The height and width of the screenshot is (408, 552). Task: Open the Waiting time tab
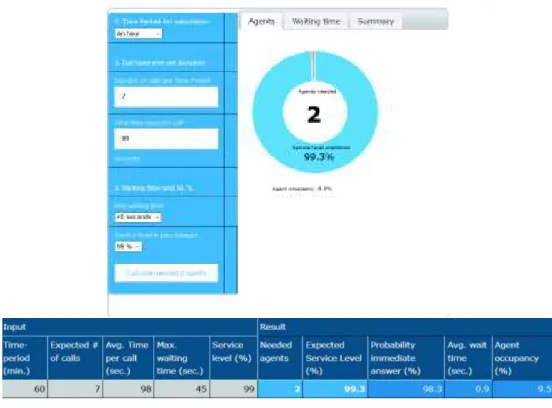tap(316, 21)
